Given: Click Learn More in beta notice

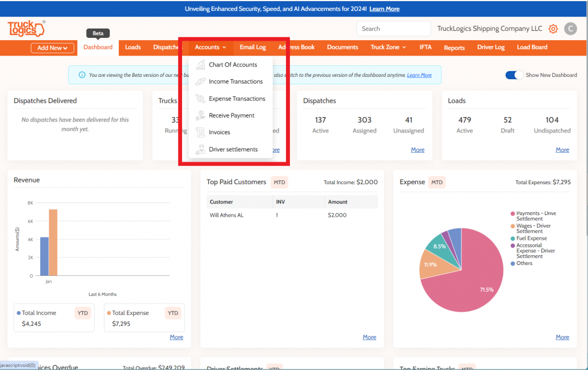Looking at the screenshot, I should coord(419,75).
